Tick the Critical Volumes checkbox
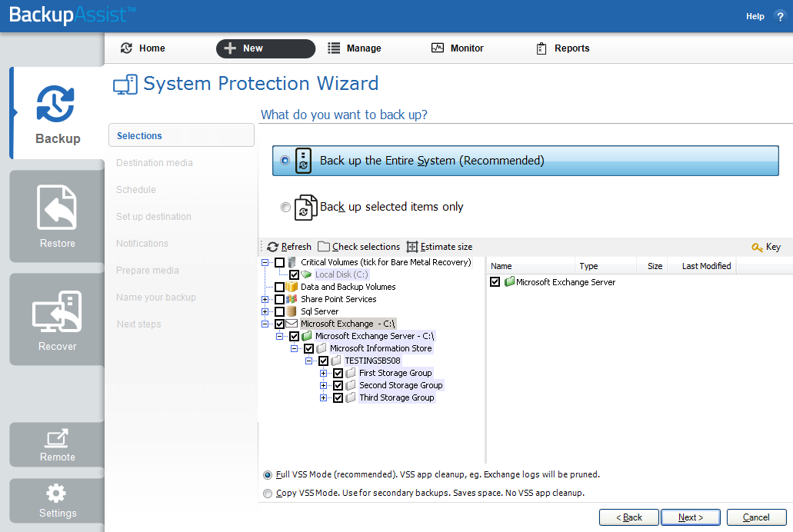This screenshot has width=793, height=532. 279,262
